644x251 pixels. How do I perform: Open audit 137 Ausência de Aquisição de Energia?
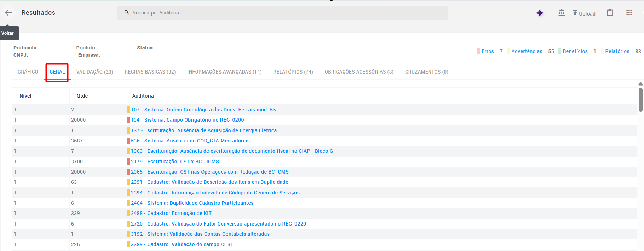(204, 130)
